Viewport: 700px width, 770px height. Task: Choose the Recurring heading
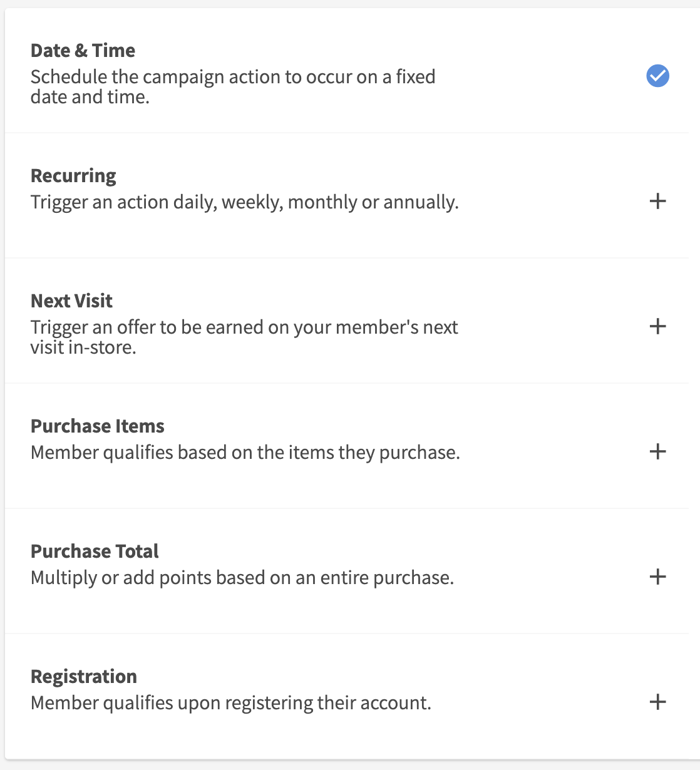[73, 175]
